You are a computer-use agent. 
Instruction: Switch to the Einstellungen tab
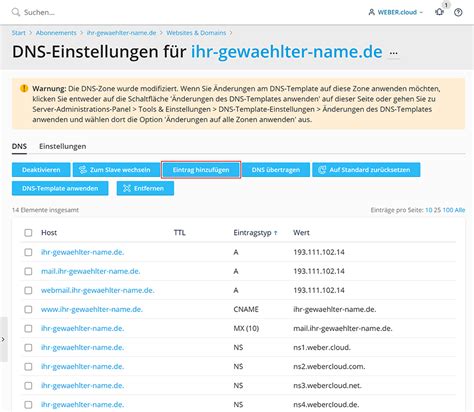tap(63, 146)
